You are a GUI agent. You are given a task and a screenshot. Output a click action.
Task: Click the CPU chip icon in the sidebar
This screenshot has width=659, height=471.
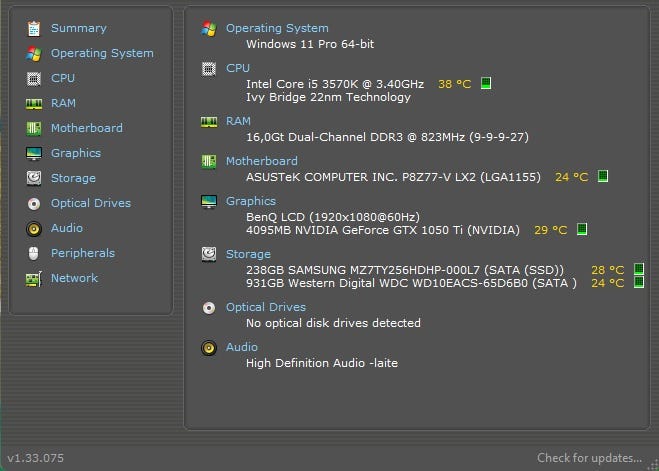pyautogui.click(x=34, y=78)
